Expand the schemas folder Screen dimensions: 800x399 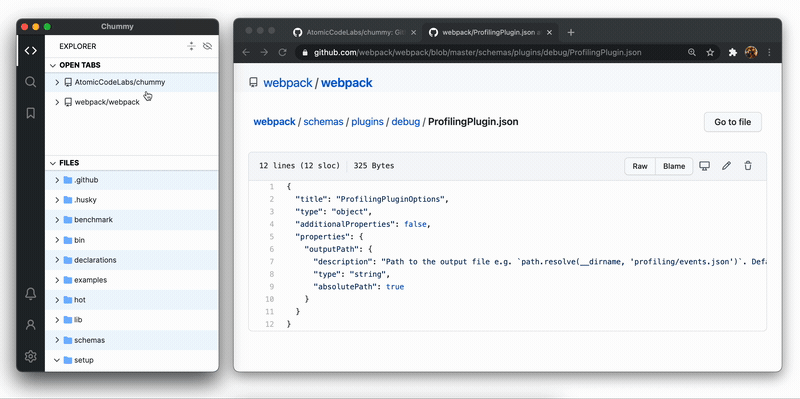tap(57, 340)
